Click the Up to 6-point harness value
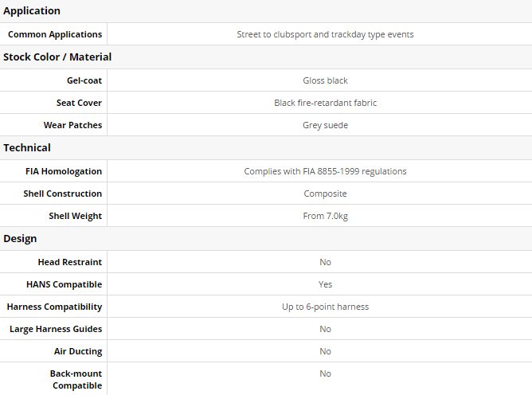This screenshot has width=532, height=395. pyautogui.click(x=325, y=307)
